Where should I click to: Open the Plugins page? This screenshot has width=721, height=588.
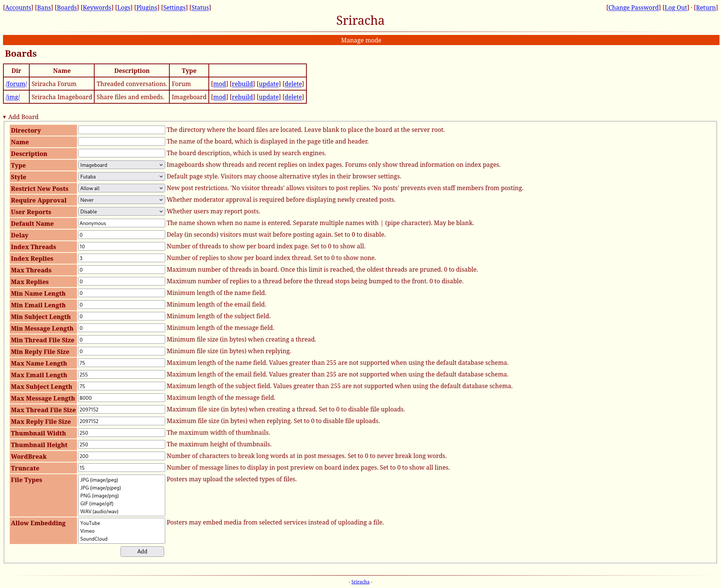(x=147, y=8)
